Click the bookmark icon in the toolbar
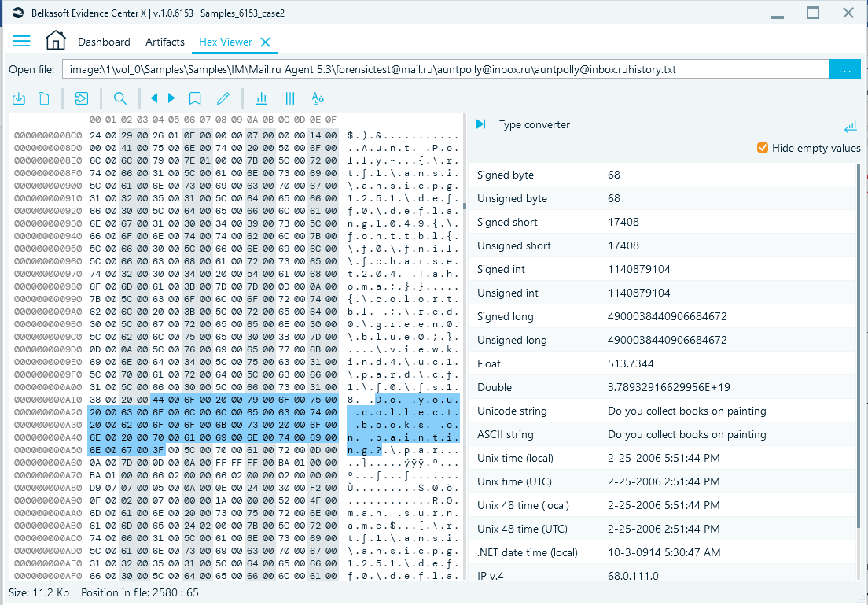The height and width of the screenshot is (605, 868). (x=195, y=98)
